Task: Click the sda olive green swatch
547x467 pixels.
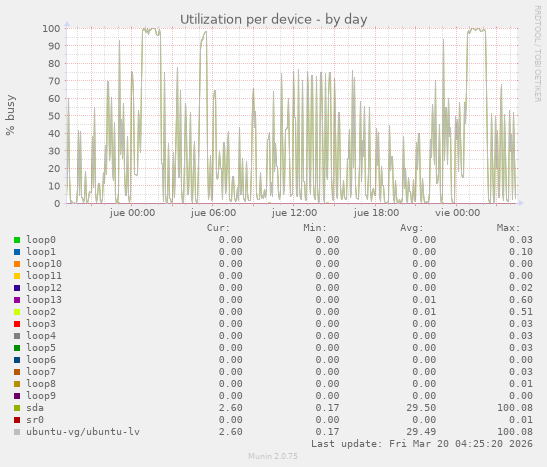Action: [17, 408]
